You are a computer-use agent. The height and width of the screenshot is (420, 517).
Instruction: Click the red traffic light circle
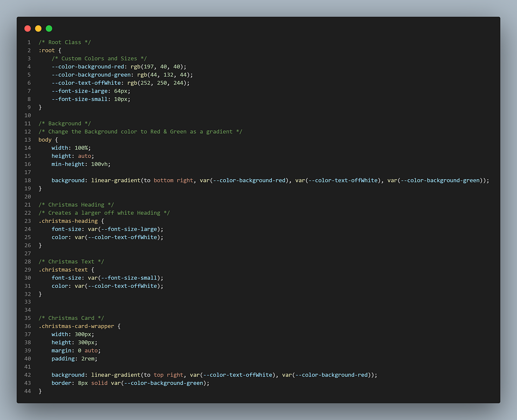[27, 28]
